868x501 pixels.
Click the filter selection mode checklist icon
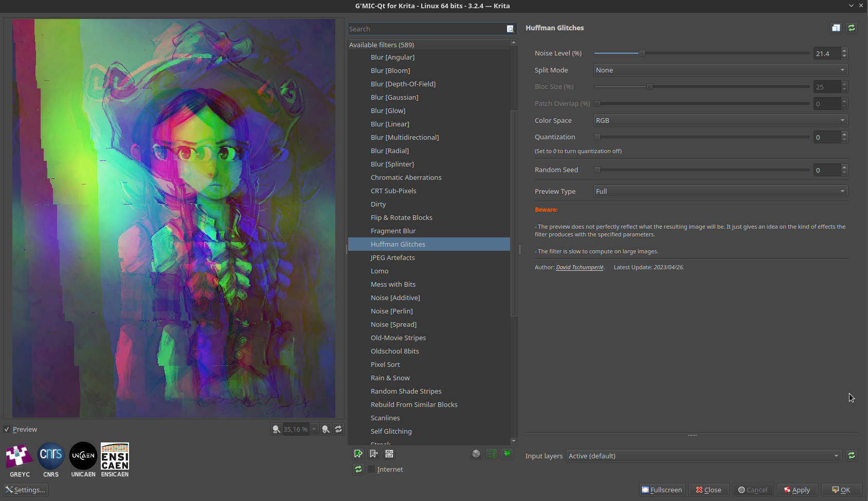492,454
